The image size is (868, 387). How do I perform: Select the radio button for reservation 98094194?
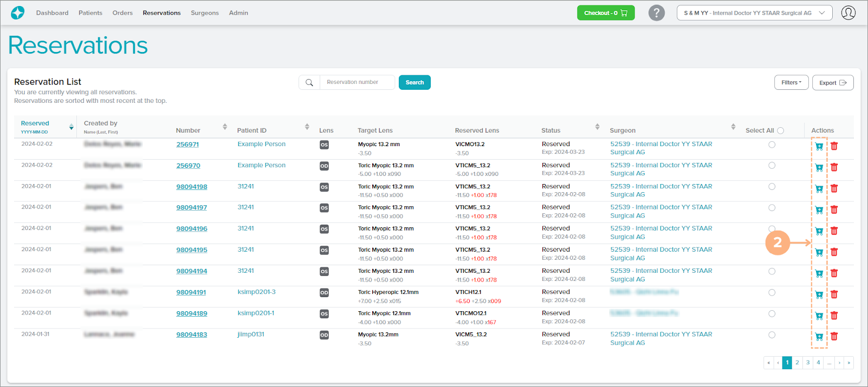(772, 271)
